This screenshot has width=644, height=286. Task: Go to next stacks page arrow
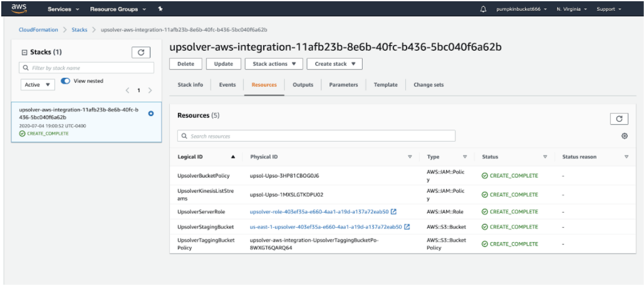point(150,90)
